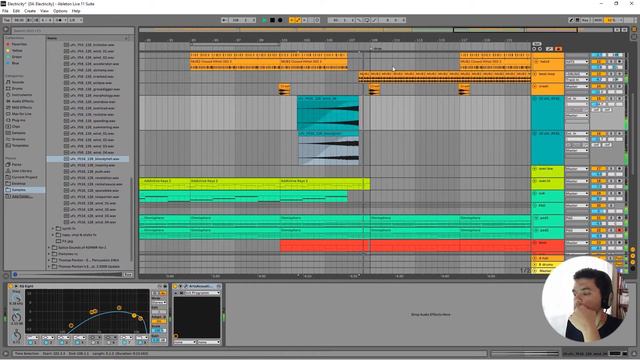Select the Desktop place in browser

pos(18,183)
